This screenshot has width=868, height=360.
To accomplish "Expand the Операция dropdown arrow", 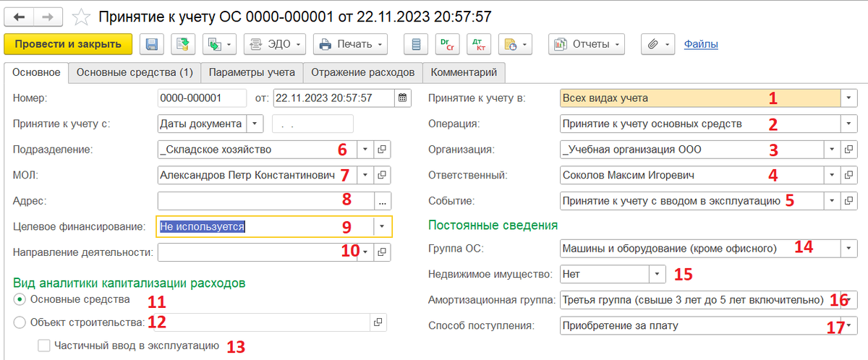I will click(849, 124).
